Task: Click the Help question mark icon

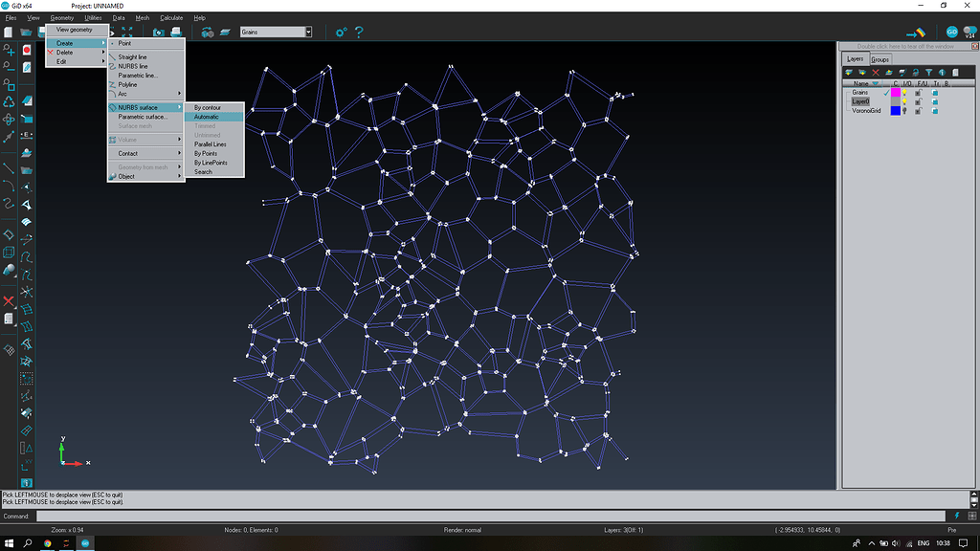Action: tap(359, 32)
